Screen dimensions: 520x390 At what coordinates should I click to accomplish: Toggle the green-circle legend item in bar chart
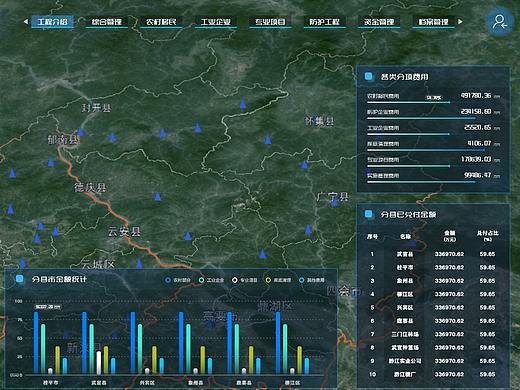pyautogui.click(x=211, y=280)
